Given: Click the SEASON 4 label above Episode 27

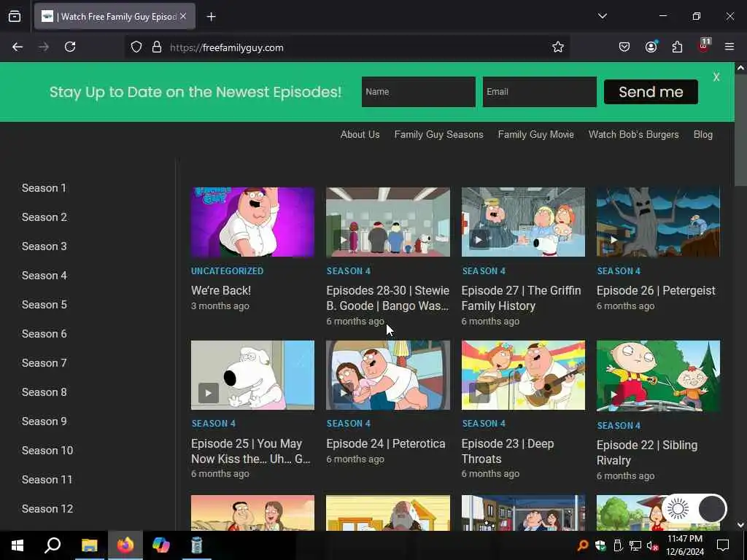Looking at the screenshot, I should coord(484,271).
